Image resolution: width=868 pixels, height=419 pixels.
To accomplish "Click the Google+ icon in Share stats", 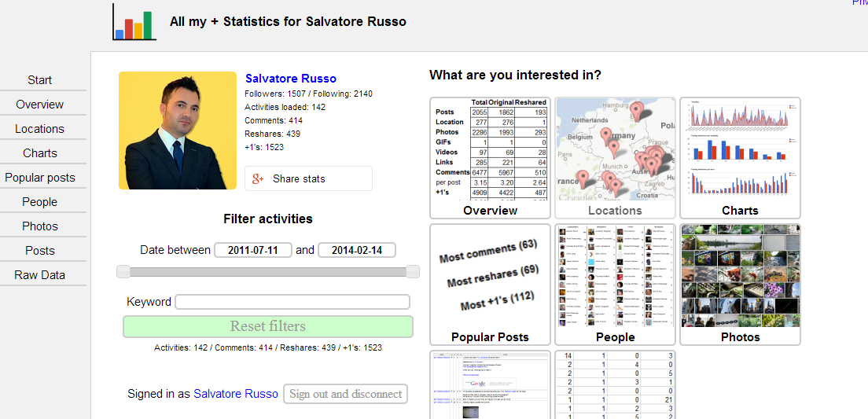I will [x=257, y=178].
